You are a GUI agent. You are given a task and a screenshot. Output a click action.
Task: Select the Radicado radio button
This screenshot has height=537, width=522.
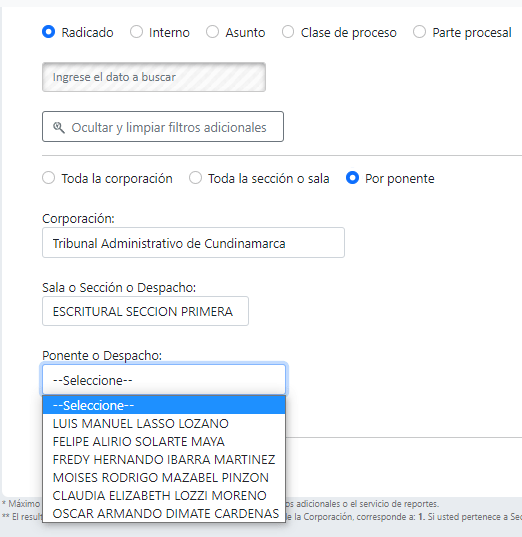click(49, 32)
